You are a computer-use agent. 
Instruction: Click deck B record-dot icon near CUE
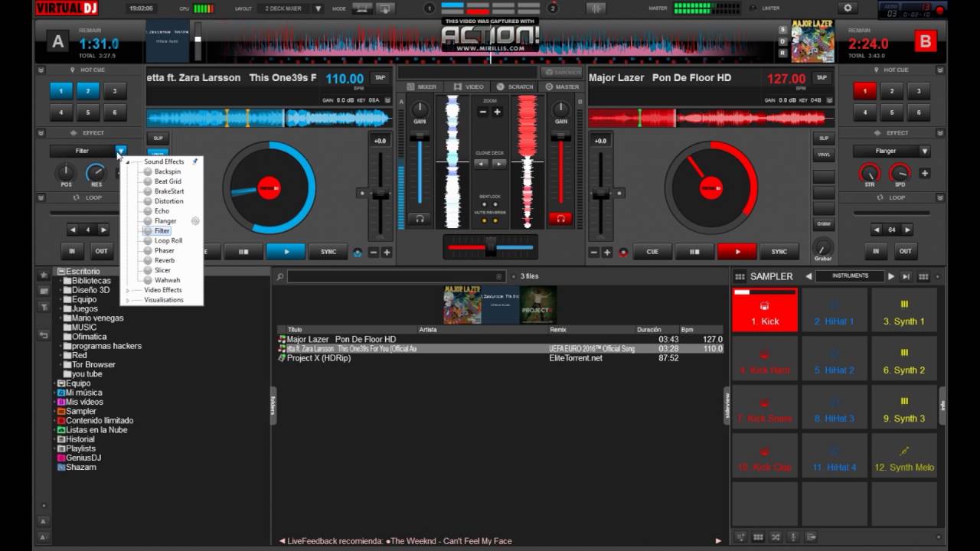[623, 252]
